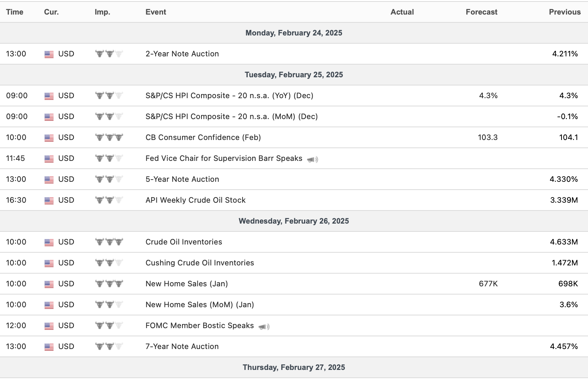The width and height of the screenshot is (588, 380).
Task: Open S&P/CS HPI Composite (YoY) event
Action: pos(229,96)
